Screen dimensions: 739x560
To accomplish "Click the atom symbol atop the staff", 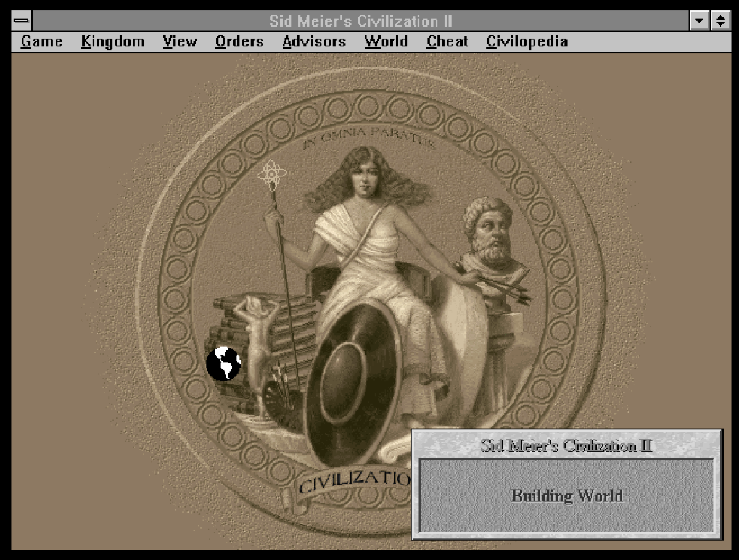I will [270, 175].
